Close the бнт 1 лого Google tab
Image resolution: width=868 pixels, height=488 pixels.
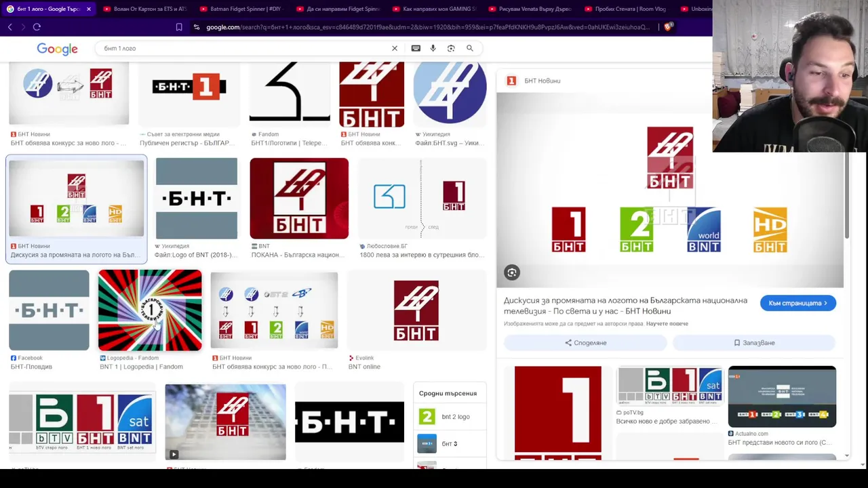[x=88, y=9]
